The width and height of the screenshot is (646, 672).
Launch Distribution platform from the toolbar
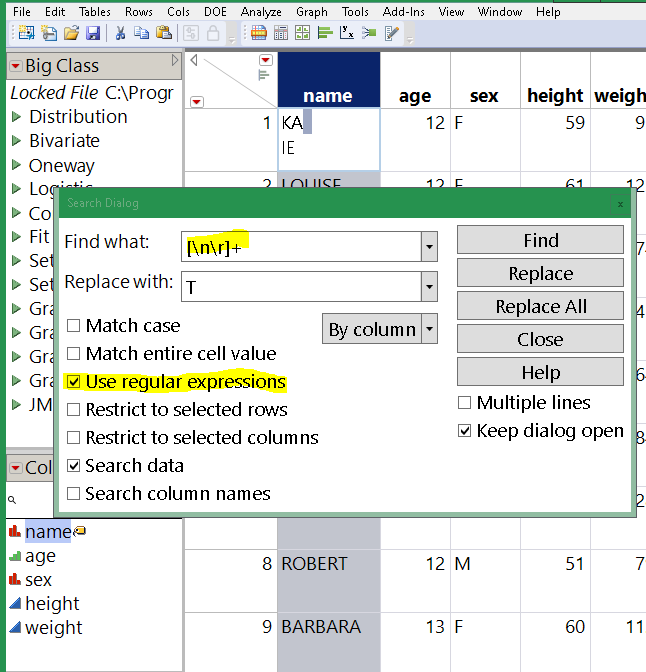pos(325,33)
